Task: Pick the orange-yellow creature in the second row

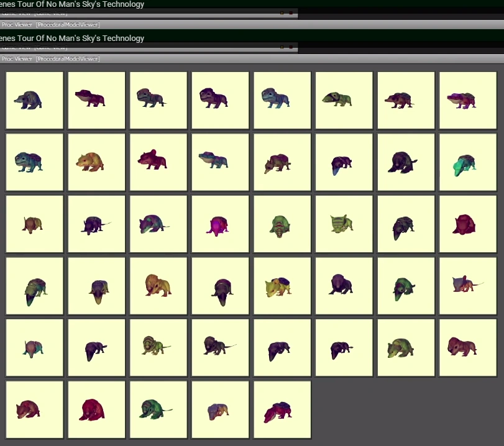Action: 96,162
